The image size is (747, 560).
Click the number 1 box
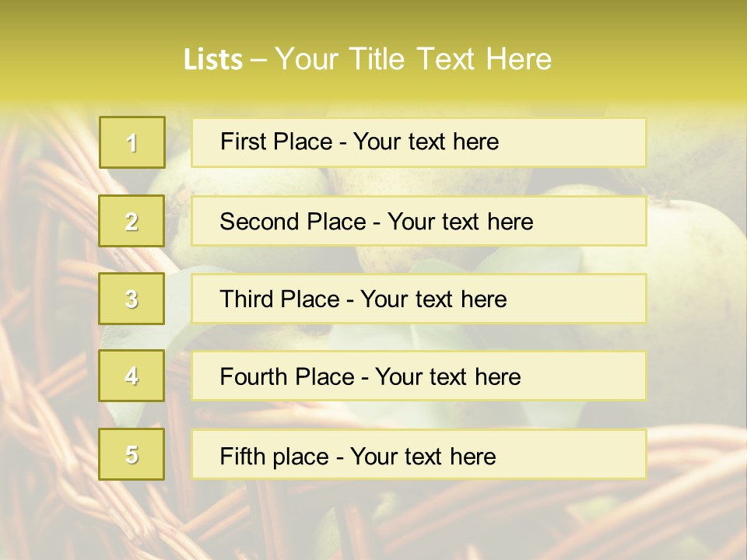coord(132,142)
